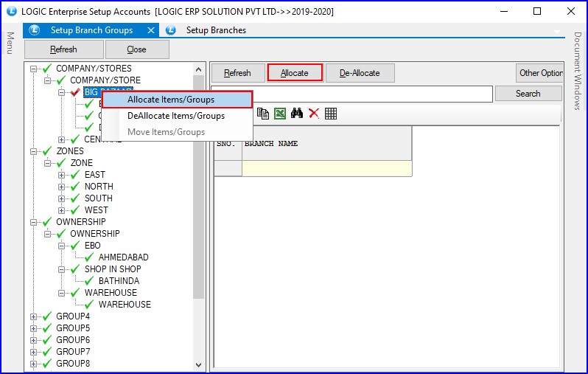The width and height of the screenshot is (588, 374).
Task: Select the ZONE tree item
Action: tap(81, 163)
